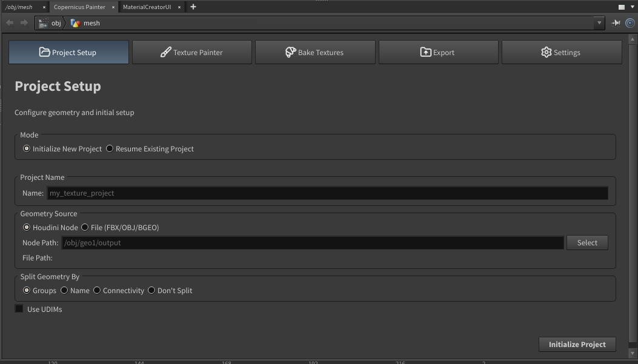Close the Copernicus Painter tab

[x=113, y=7]
